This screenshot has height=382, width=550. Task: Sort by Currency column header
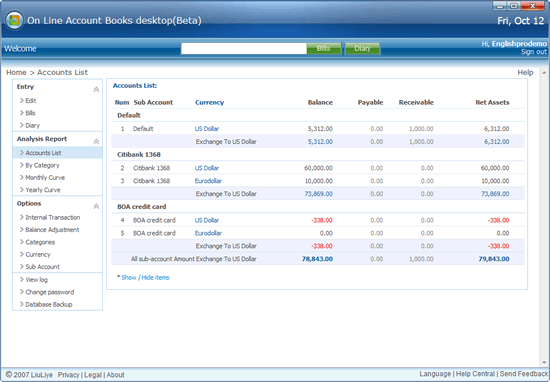tap(209, 102)
